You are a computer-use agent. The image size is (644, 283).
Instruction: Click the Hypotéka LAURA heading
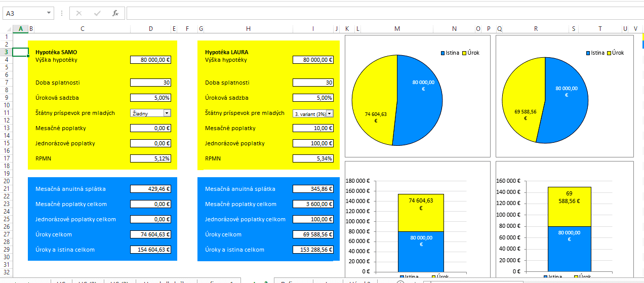click(x=227, y=52)
